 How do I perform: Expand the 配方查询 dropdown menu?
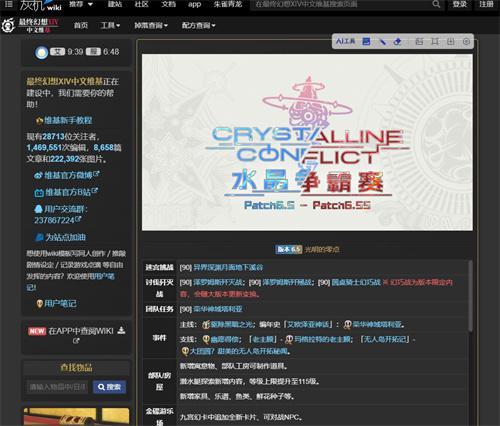point(198,25)
